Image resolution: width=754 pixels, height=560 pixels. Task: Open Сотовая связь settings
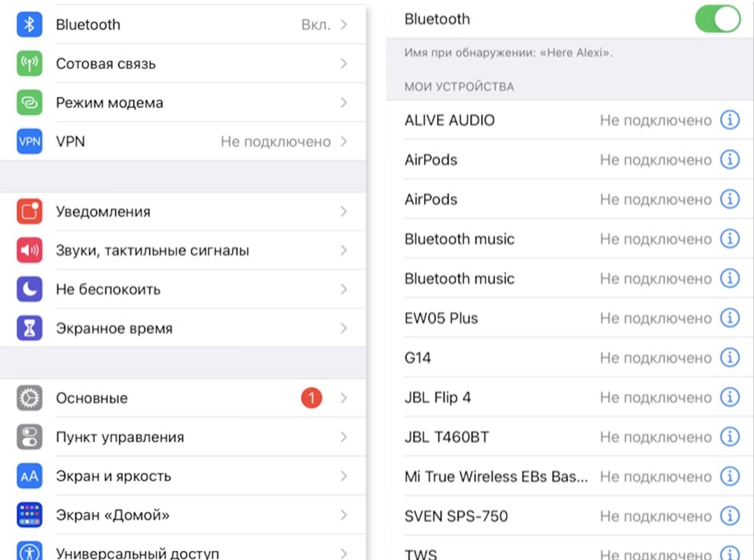click(x=183, y=63)
